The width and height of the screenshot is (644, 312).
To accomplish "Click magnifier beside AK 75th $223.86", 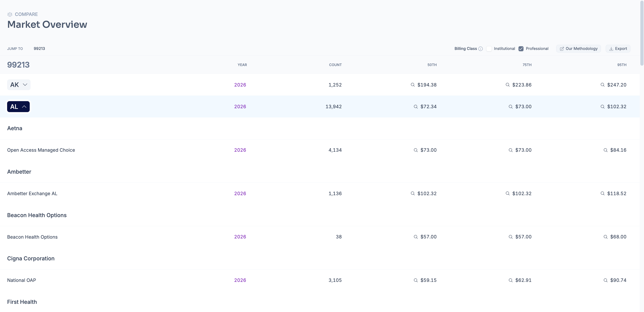I will coord(508,85).
